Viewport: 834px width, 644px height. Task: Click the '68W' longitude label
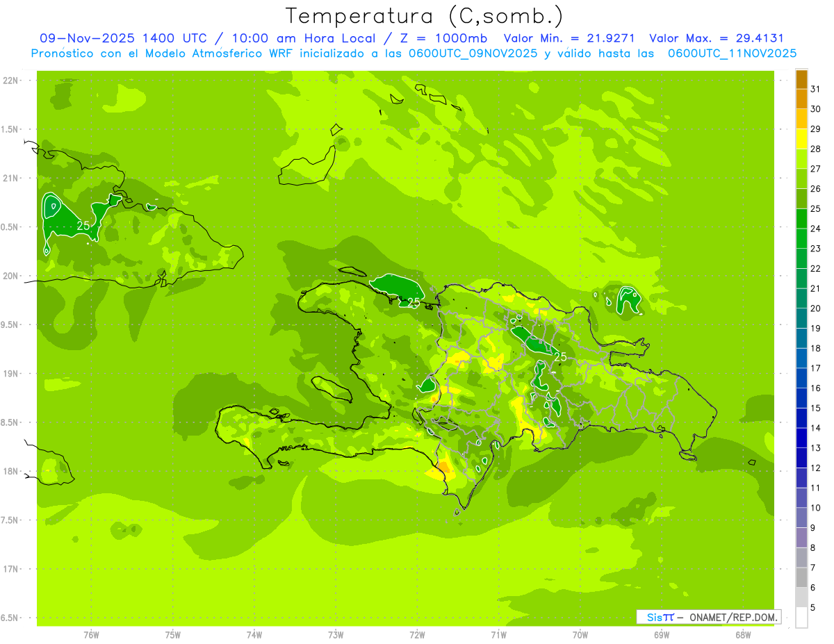[x=742, y=634]
